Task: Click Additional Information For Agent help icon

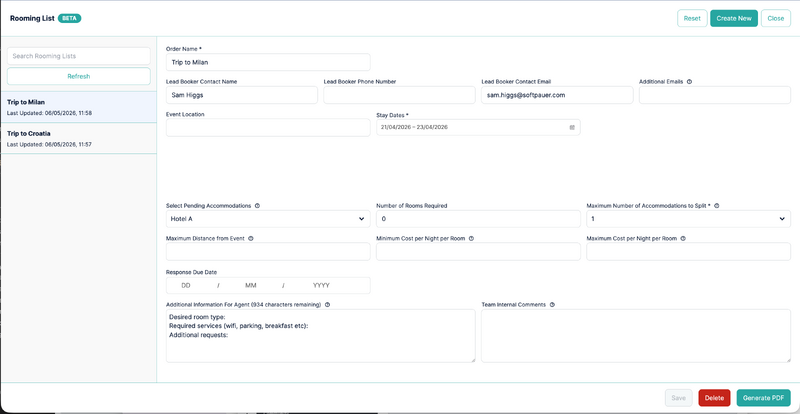Action: click(x=327, y=305)
